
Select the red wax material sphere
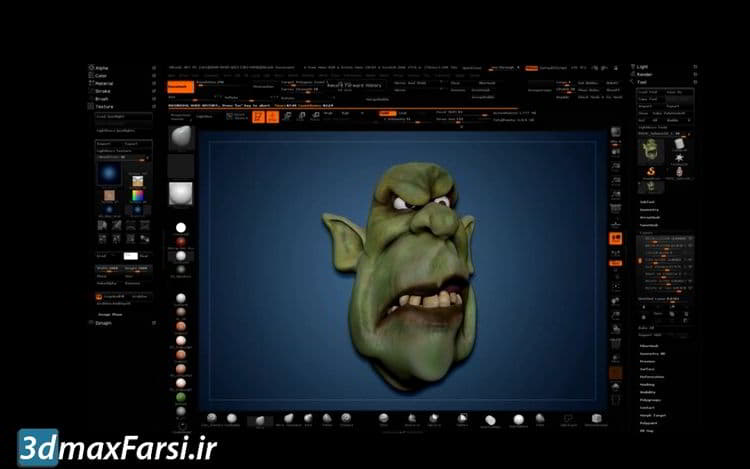point(181,242)
